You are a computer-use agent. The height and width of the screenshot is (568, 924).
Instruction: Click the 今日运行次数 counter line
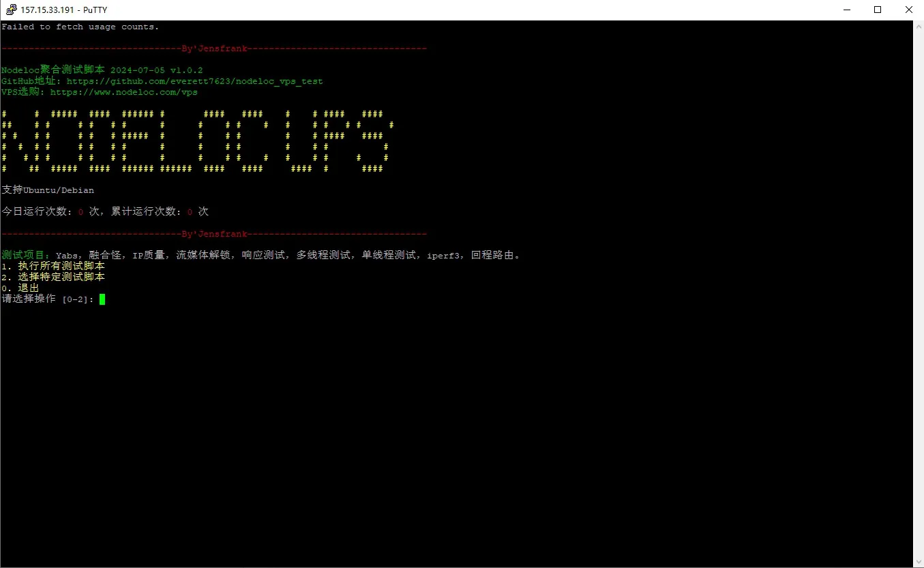pyautogui.click(x=105, y=211)
